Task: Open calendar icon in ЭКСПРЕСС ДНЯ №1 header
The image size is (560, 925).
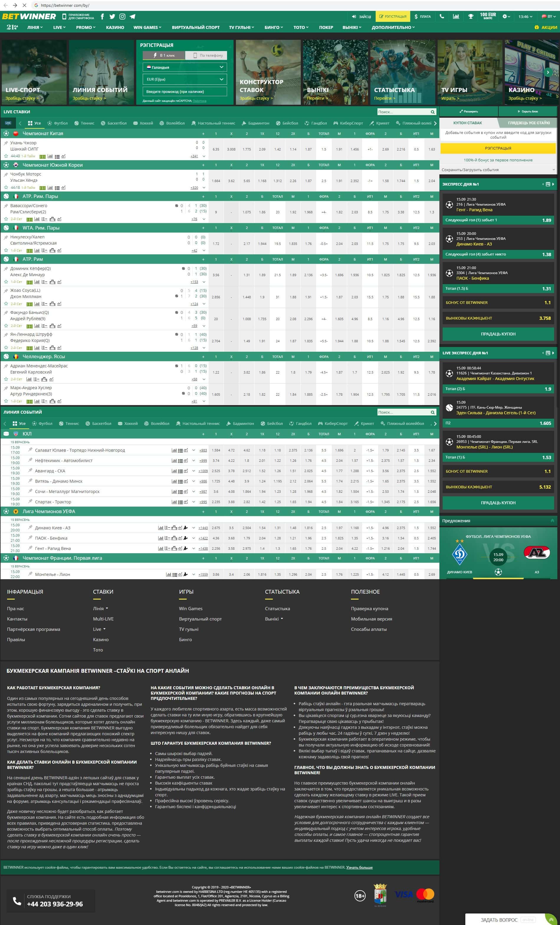Action: (x=548, y=184)
